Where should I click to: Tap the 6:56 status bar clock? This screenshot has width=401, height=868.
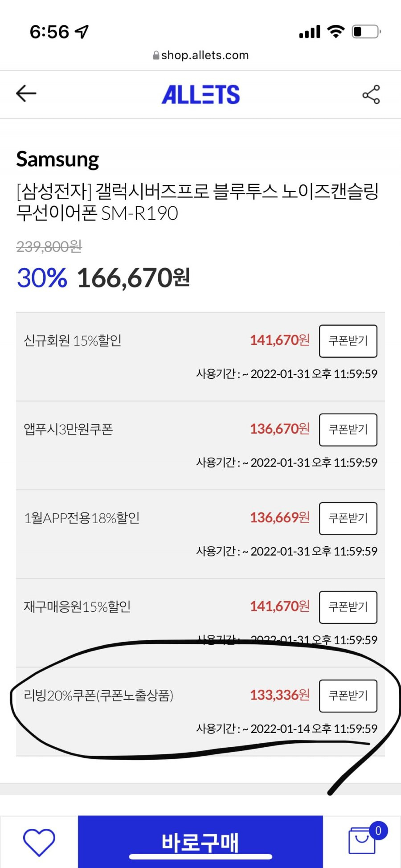[49, 32]
